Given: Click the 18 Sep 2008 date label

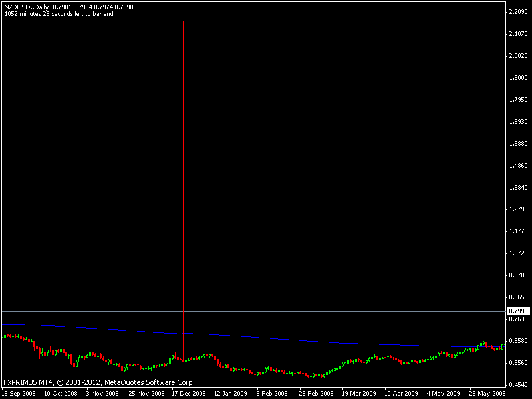Looking at the screenshot, I should point(18,393).
